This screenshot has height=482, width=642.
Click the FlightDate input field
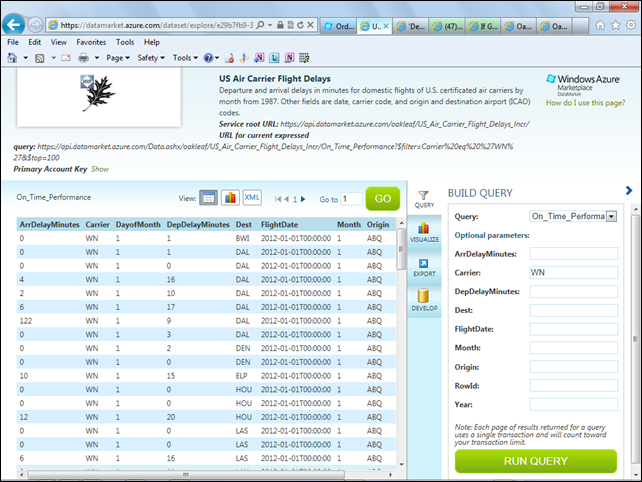click(x=574, y=329)
